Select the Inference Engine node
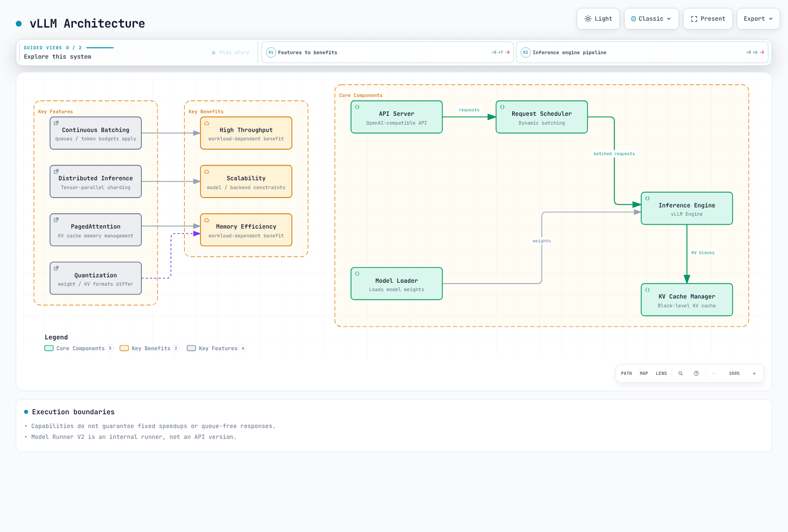Viewport: 788px width, 532px height. click(687, 208)
